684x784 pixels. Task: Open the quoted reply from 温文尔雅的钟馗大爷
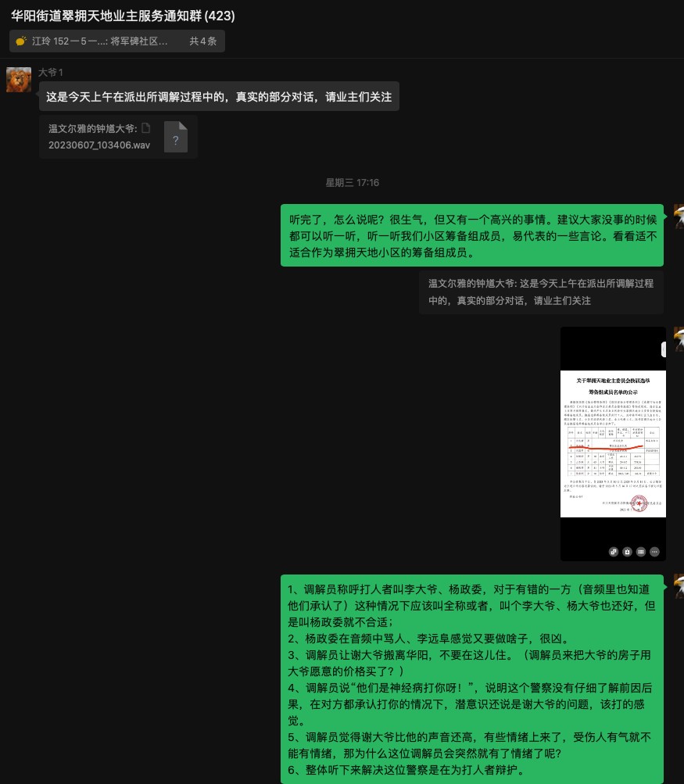coord(541,292)
